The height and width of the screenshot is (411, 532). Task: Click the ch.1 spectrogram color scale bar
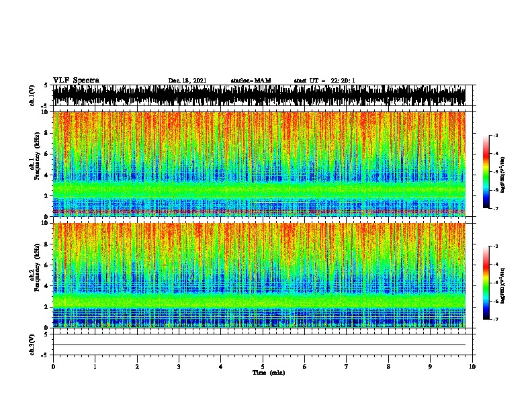(486, 172)
